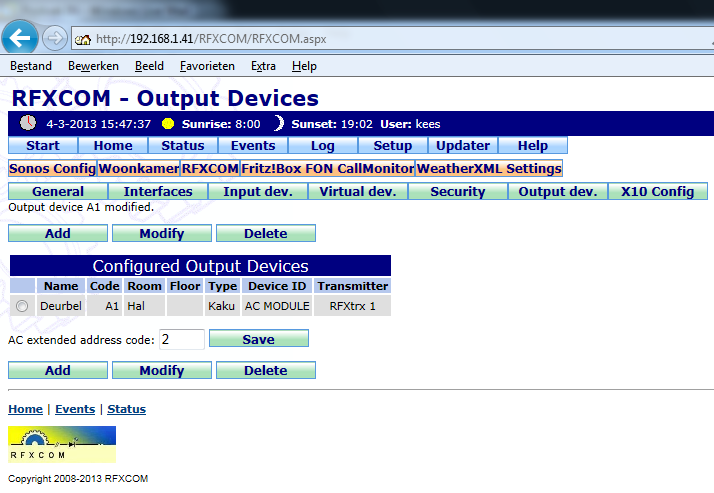Open the X10 Config tab

(658, 191)
